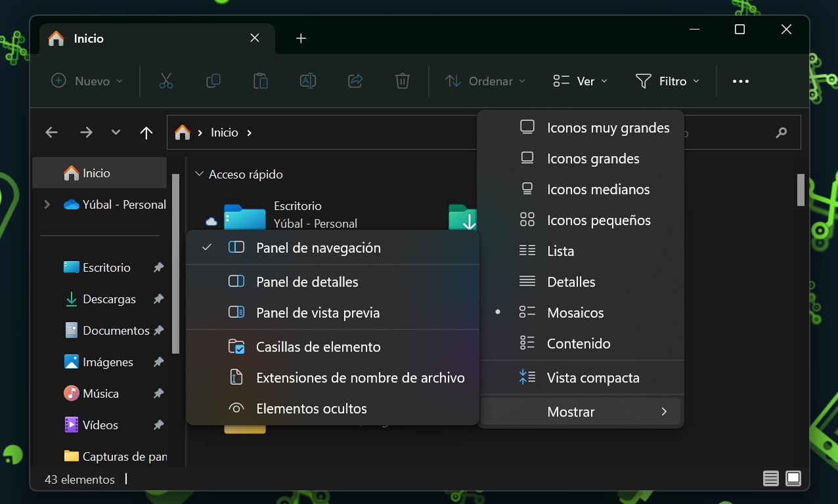Toggle the Panel de detalles option

click(x=307, y=282)
